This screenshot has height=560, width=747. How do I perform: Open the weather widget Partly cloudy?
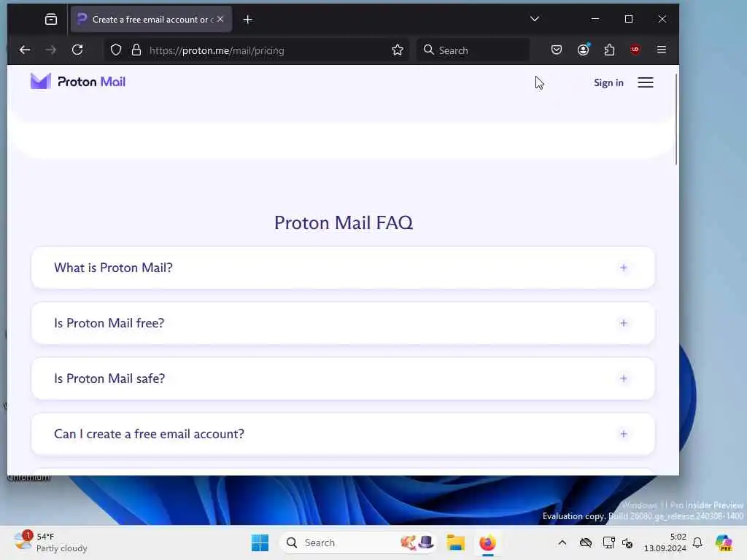[51, 542]
